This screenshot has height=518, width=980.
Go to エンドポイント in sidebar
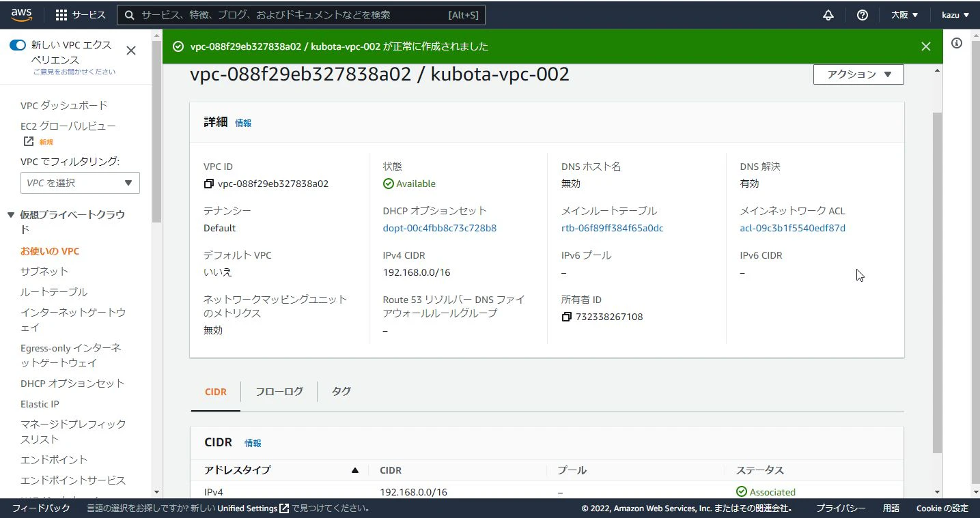coord(54,460)
